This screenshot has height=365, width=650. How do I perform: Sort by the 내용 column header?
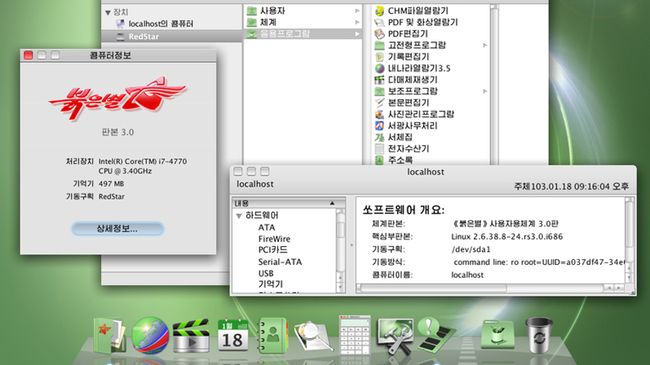coord(288,203)
